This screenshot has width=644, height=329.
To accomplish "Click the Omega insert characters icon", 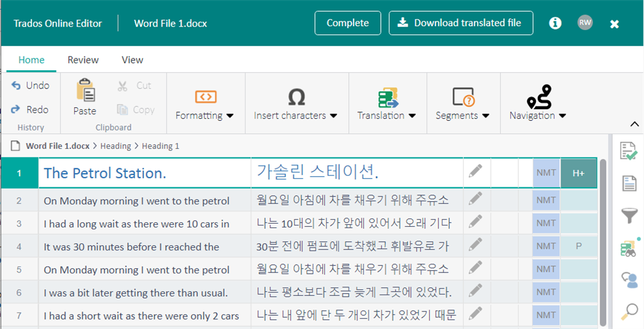I will click(296, 98).
